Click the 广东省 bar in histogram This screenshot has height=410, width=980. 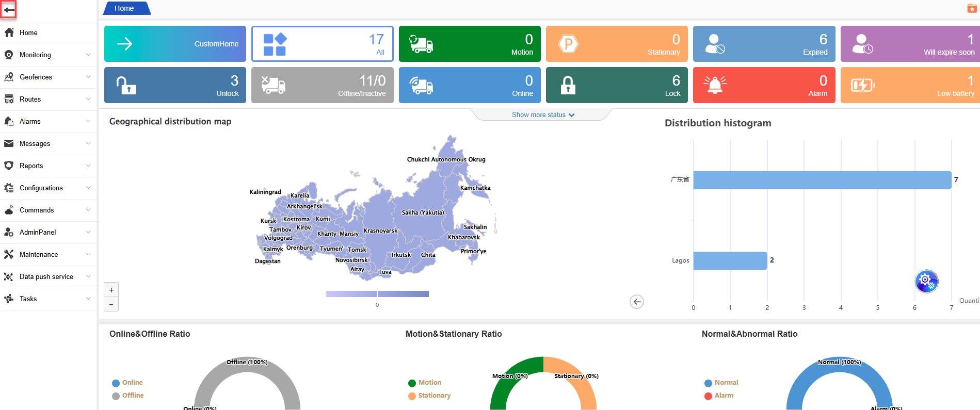click(x=822, y=180)
